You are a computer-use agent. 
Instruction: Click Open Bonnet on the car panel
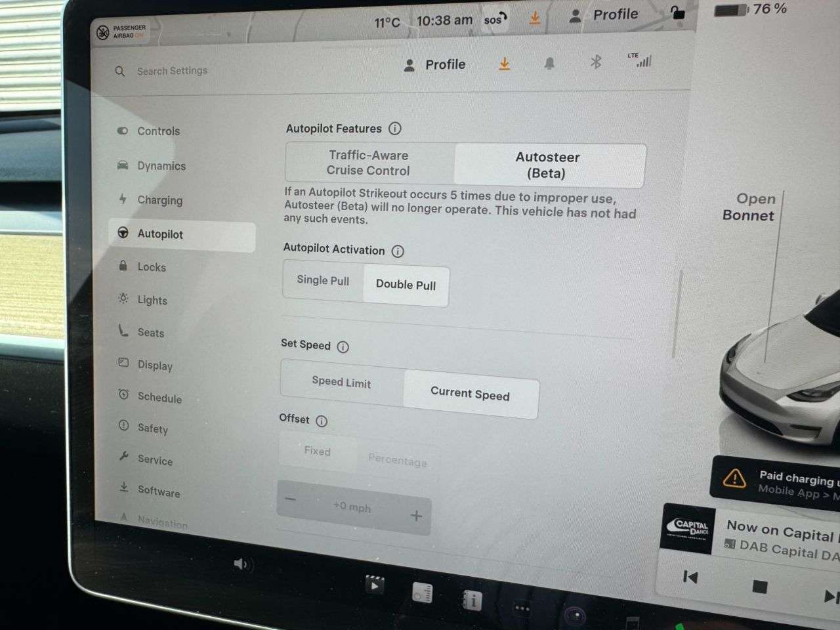coord(749,207)
